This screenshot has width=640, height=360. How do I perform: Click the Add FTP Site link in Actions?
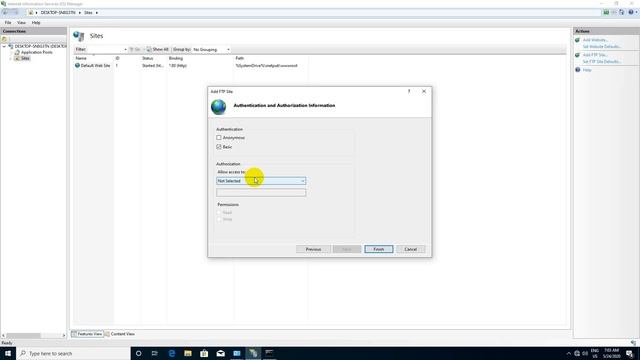[595, 55]
